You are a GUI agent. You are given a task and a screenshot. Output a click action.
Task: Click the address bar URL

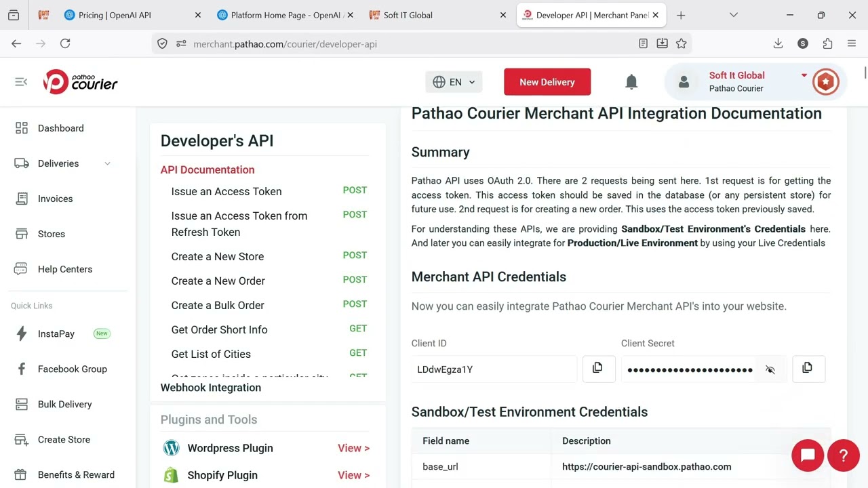click(285, 44)
